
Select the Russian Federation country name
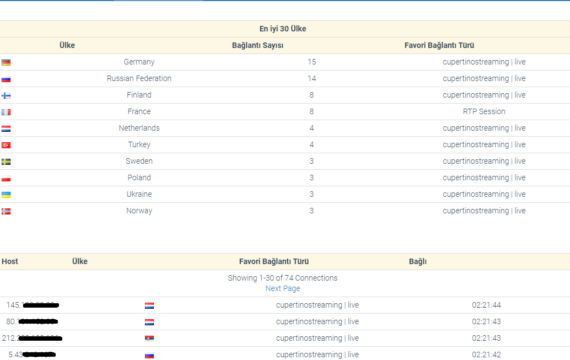[139, 78]
